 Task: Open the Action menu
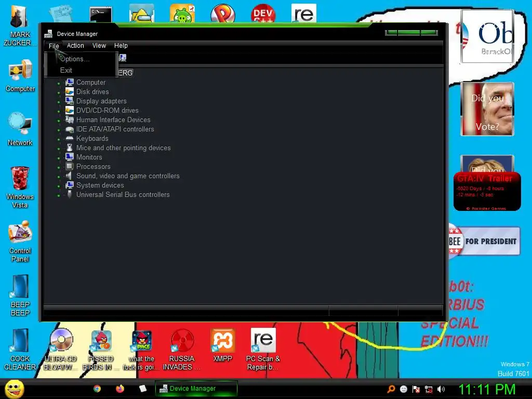point(75,46)
